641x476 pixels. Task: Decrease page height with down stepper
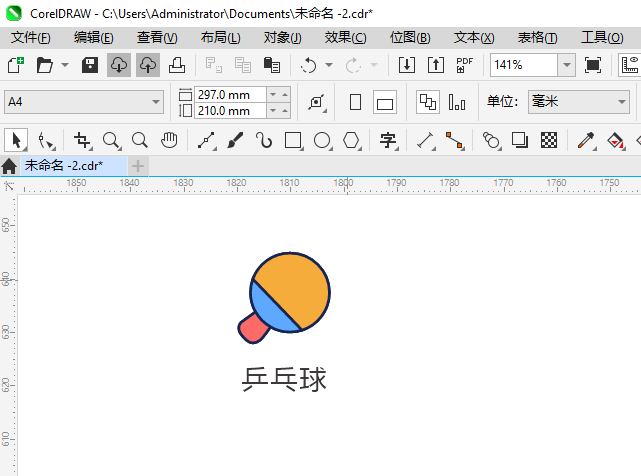273,110
